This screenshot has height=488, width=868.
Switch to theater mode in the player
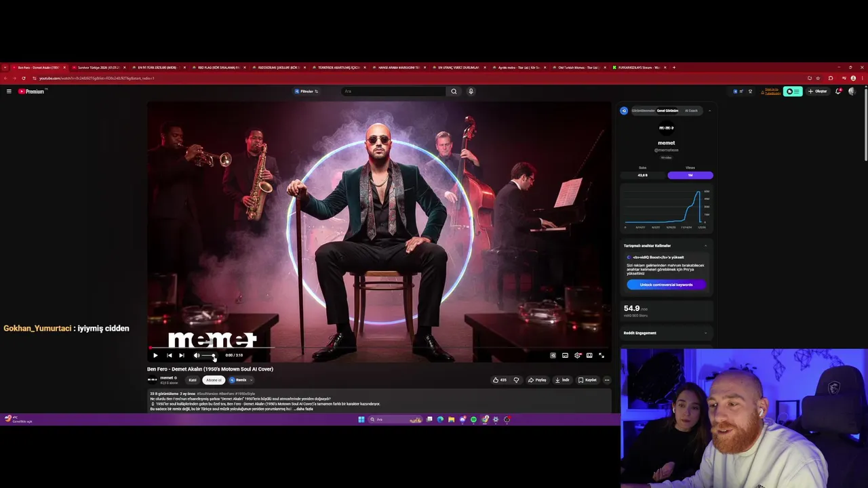tap(589, 355)
